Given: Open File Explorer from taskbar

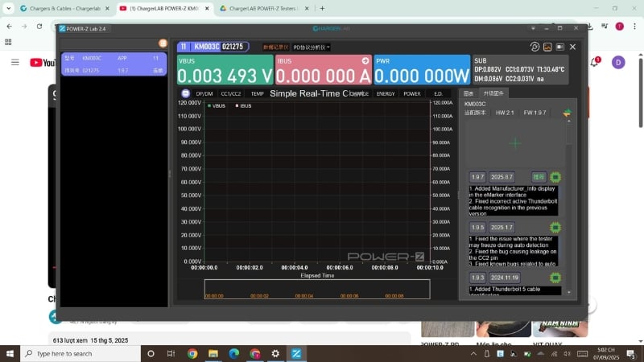Looking at the screenshot, I should pos(213,353).
